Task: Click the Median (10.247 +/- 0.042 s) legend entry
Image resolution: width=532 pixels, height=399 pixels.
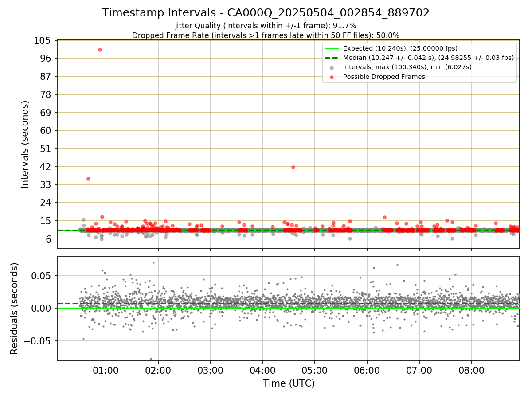Action: (428, 58)
